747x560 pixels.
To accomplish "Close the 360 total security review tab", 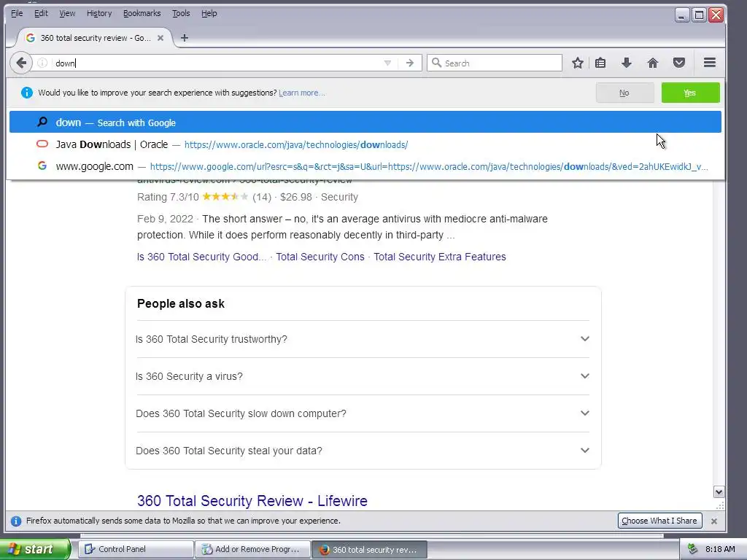I will pos(160,38).
